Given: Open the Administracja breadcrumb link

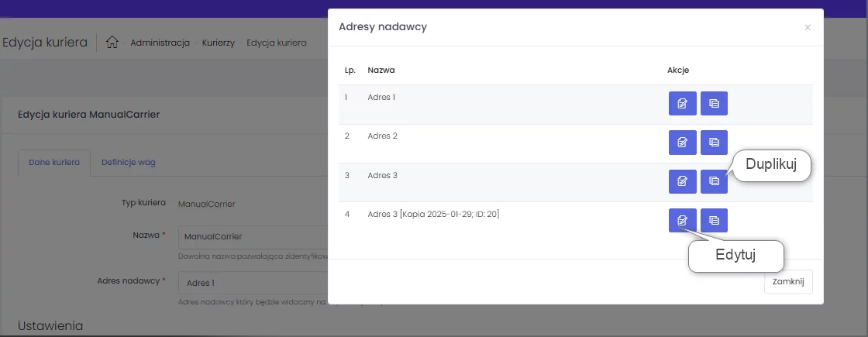Looking at the screenshot, I should (160, 43).
